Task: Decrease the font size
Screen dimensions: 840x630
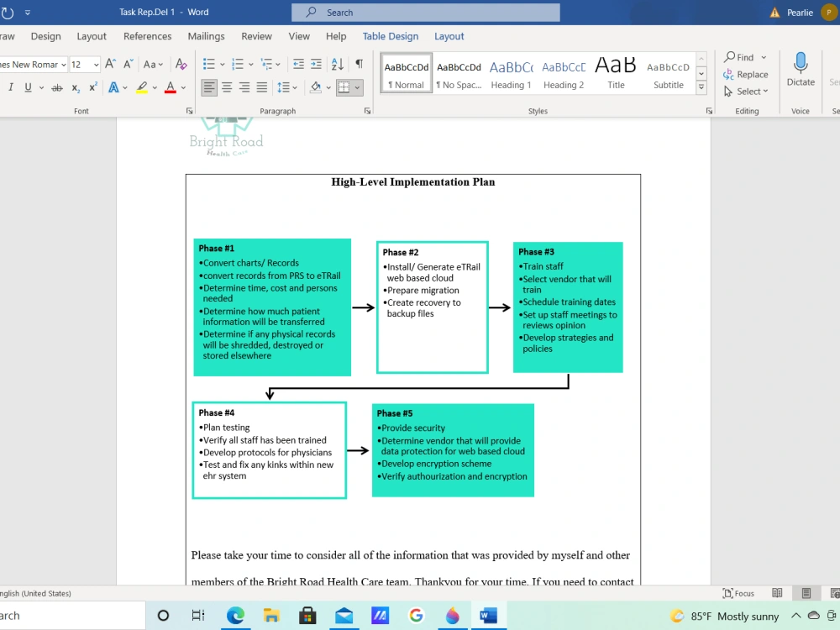Action: click(128, 65)
